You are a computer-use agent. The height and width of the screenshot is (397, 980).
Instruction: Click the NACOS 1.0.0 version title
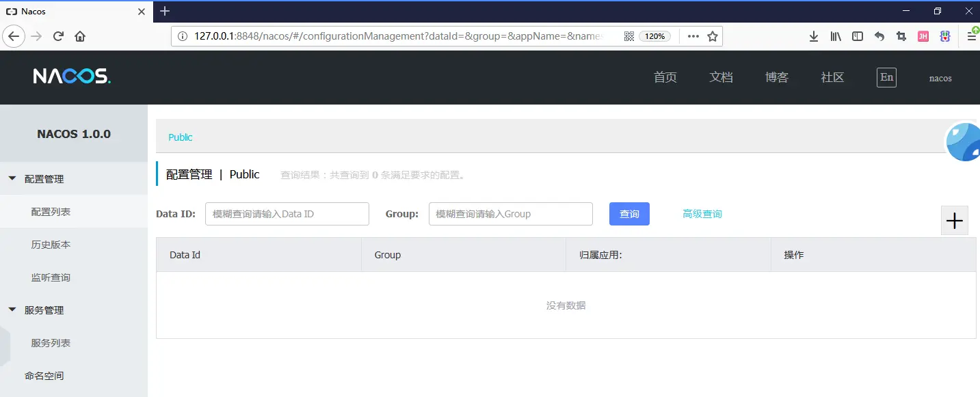(74, 134)
